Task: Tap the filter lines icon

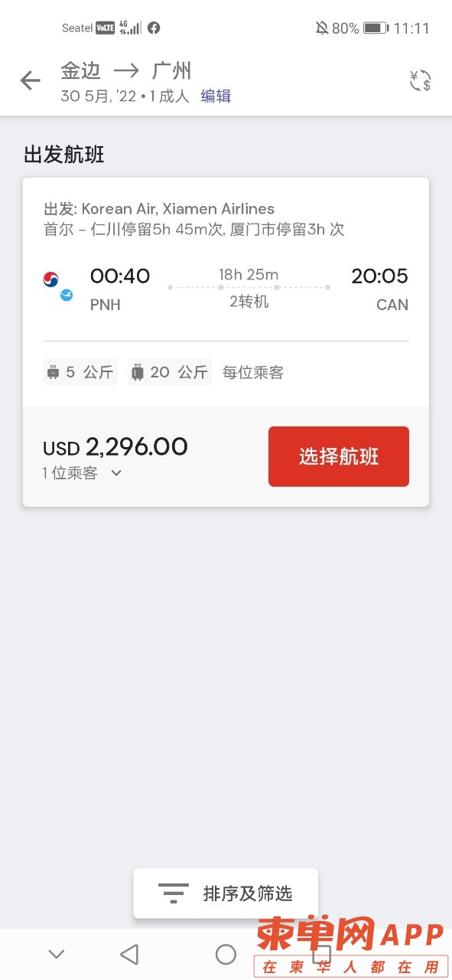Action: pos(174,893)
